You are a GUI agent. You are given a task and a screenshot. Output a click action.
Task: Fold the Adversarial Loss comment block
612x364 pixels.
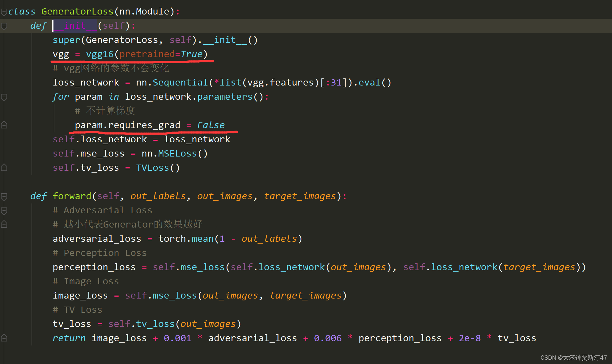4,211
